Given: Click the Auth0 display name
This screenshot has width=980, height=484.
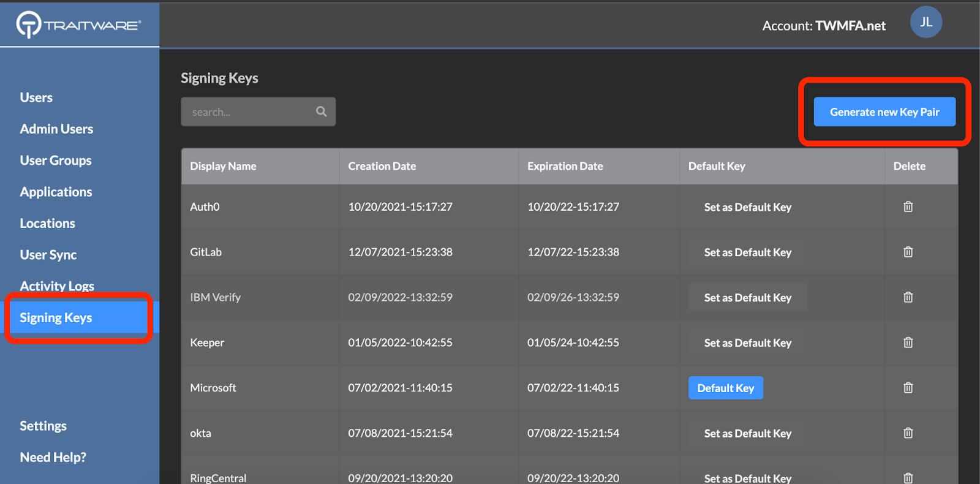Looking at the screenshot, I should click(205, 206).
